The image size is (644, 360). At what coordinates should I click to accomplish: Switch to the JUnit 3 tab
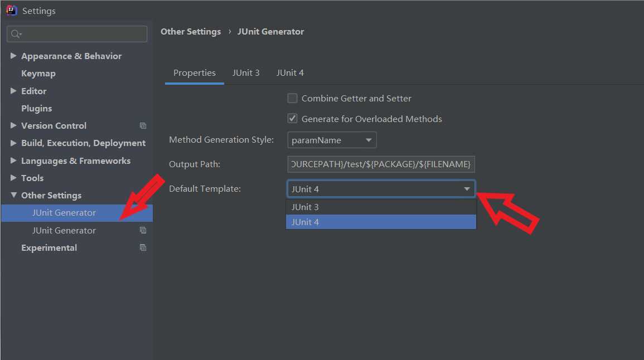pos(245,73)
